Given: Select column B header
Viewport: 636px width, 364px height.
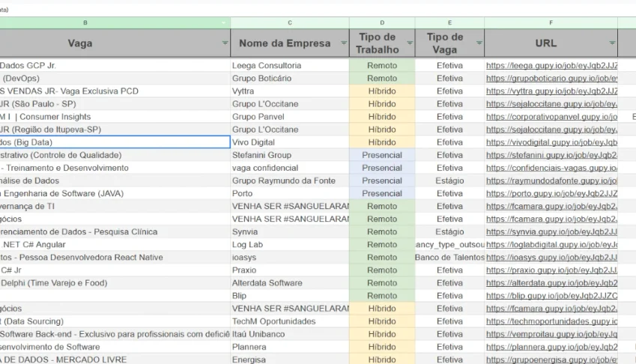Looking at the screenshot, I should 115,22.
